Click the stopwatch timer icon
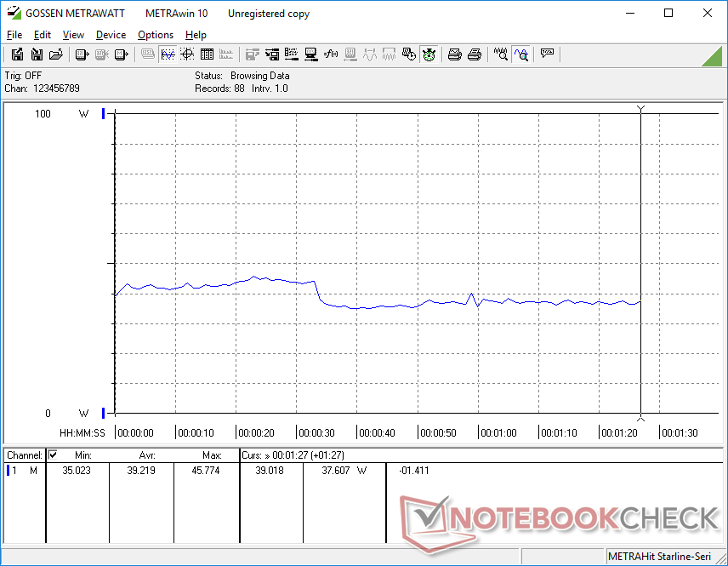This screenshot has width=728, height=566. [x=429, y=54]
